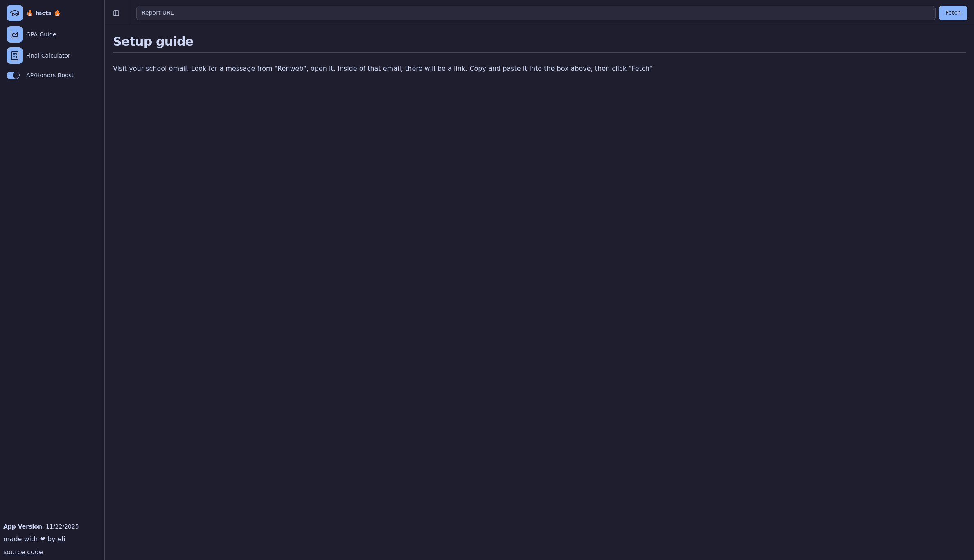The image size is (974, 560).
Task: Click the graduation cap logo icon
Action: 15,13
